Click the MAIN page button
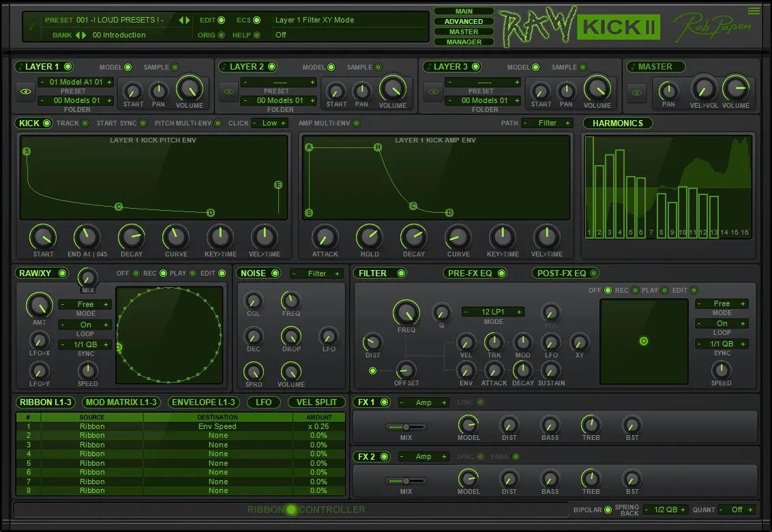The image size is (772, 532). [x=464, y=11]
